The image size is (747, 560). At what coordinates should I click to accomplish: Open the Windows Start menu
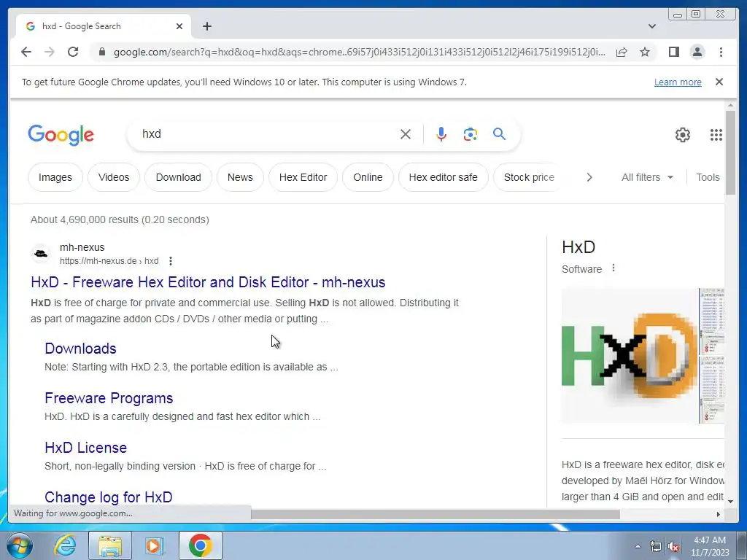pos(18,545)
